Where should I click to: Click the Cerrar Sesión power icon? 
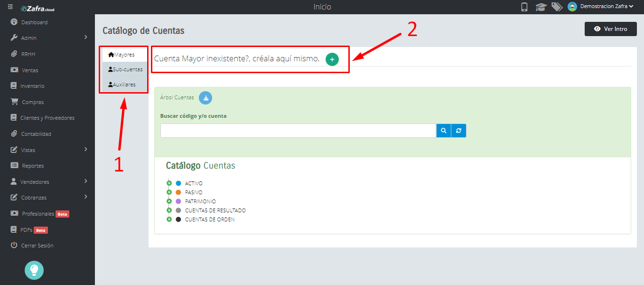point(14,246)
